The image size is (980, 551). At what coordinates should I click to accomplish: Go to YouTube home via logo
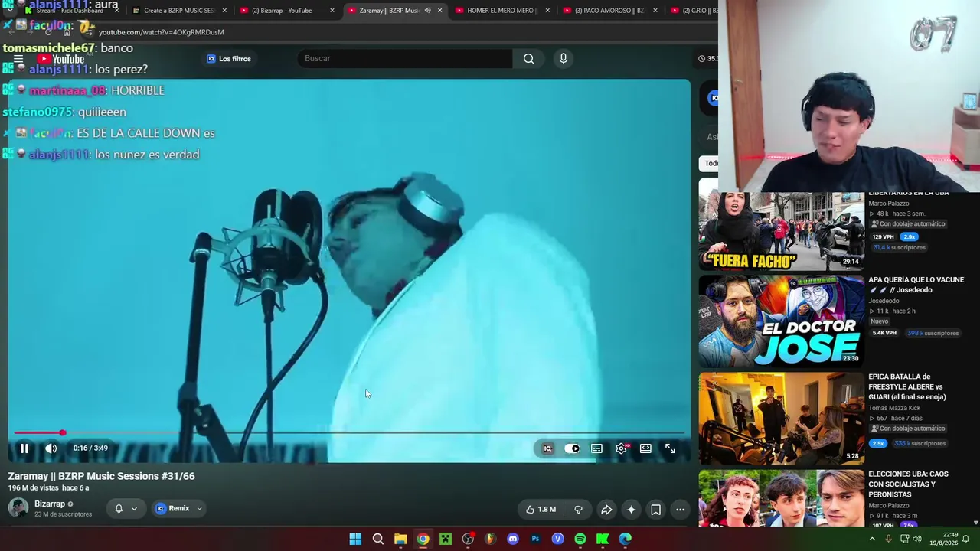coord(60,59)
